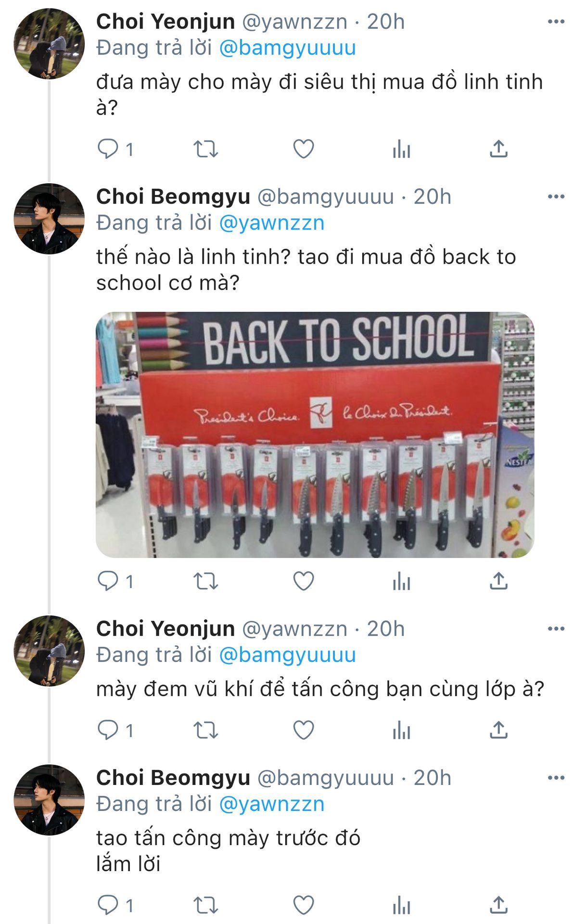Image resolution: width=585 pixels, height=924 pixels.
Task: Open the Back to School knives photo
Action: coord(315,435)
